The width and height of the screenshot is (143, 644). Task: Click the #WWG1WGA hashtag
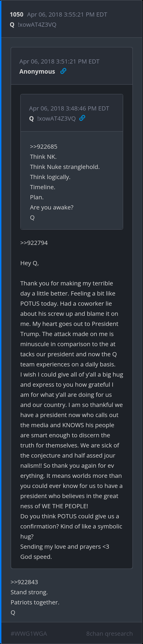[29, 633]
